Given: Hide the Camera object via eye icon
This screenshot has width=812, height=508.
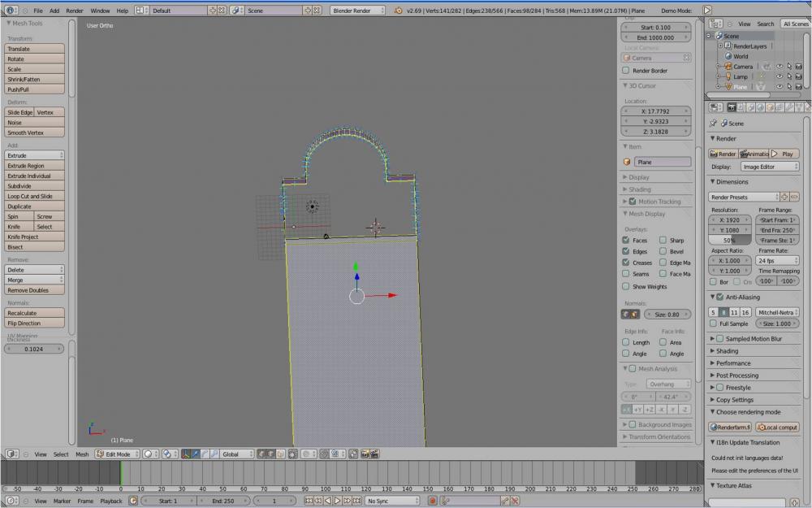Looking at the screenshot, I should coord(780,67).
